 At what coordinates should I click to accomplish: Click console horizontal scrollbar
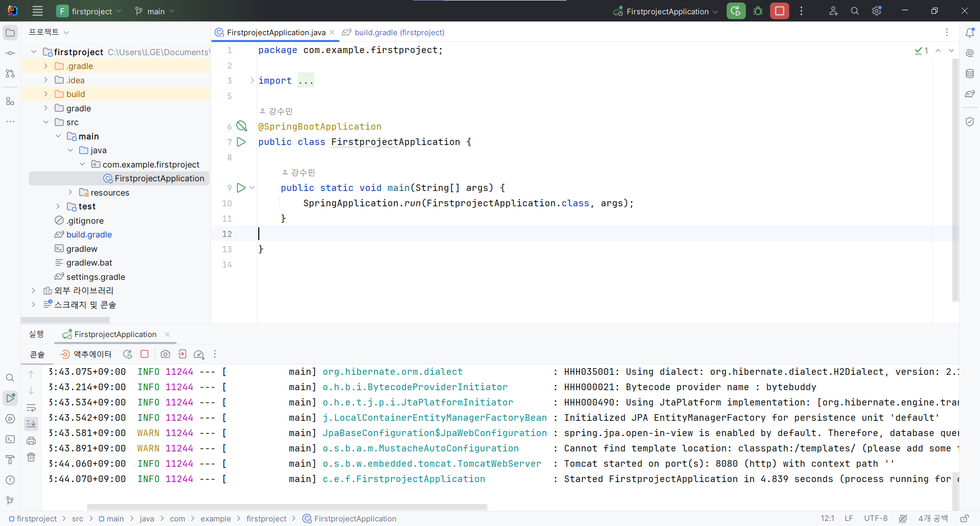pos(287,507)
